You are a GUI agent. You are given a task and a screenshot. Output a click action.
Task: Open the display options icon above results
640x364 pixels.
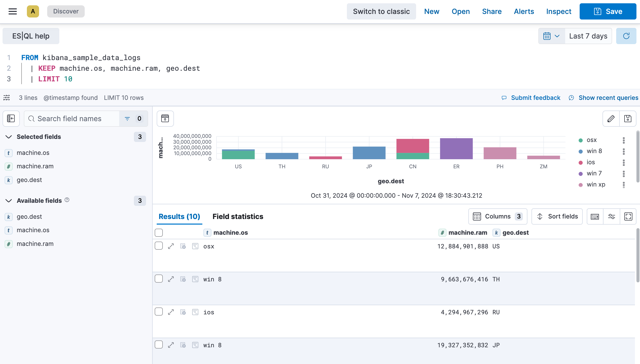612,216
